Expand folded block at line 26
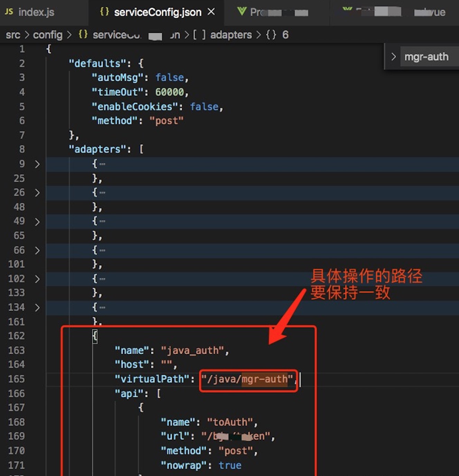Screen dimensions: 459x476 click(x=37, y=193)
